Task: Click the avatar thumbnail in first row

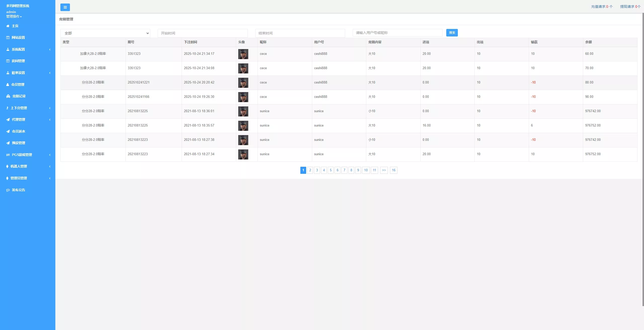Action: 243,54
